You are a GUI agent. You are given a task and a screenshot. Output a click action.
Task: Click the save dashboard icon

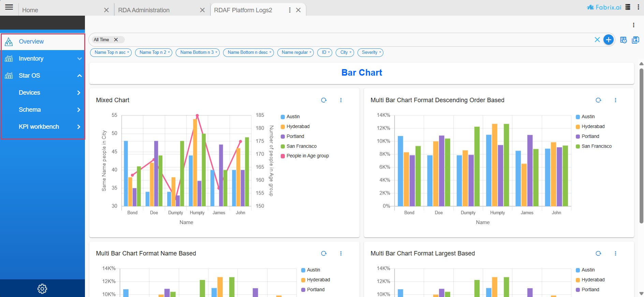tap(635, 40)
